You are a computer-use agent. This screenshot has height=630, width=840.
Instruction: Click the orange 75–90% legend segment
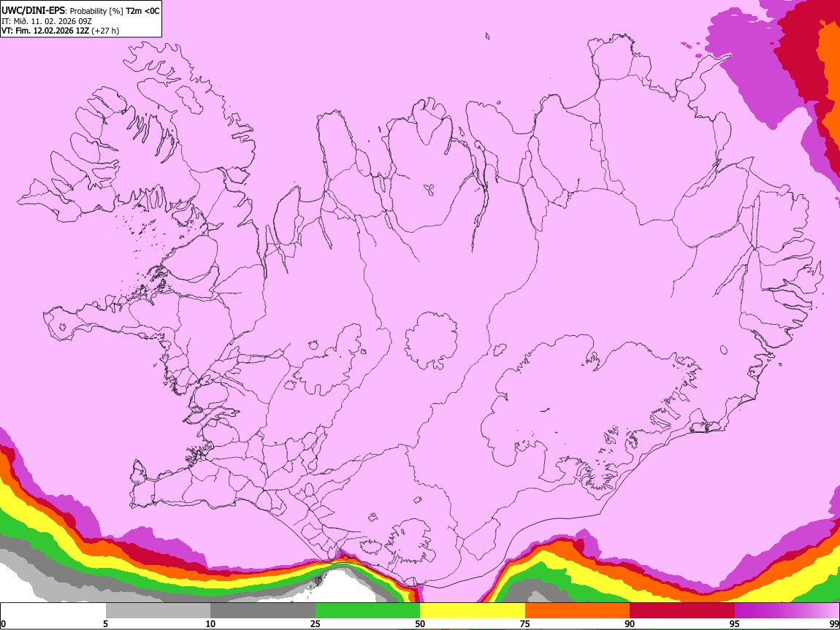(x=578, y=610)
